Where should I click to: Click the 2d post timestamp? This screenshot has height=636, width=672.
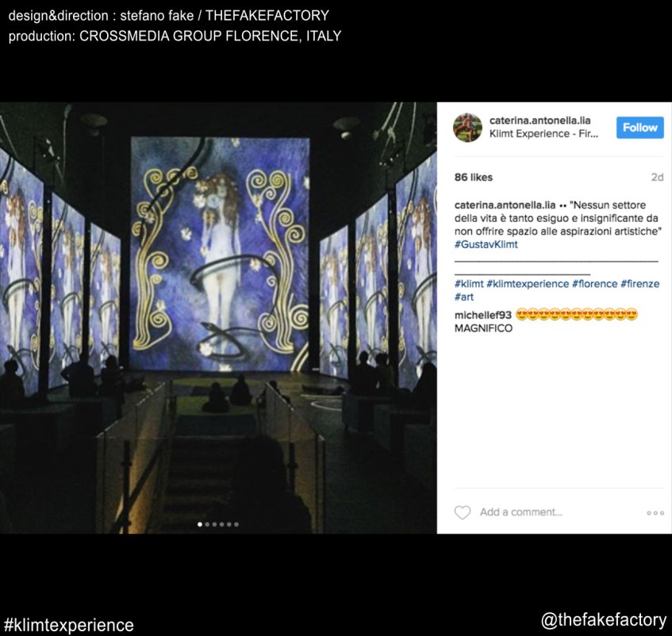(657, 178)
